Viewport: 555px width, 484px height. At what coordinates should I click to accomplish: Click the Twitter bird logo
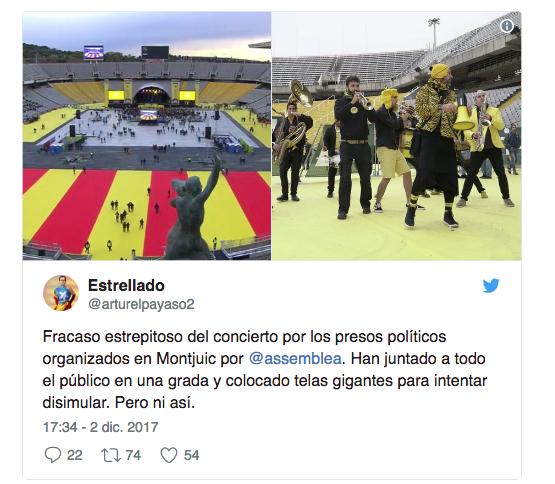click(491, 286)
